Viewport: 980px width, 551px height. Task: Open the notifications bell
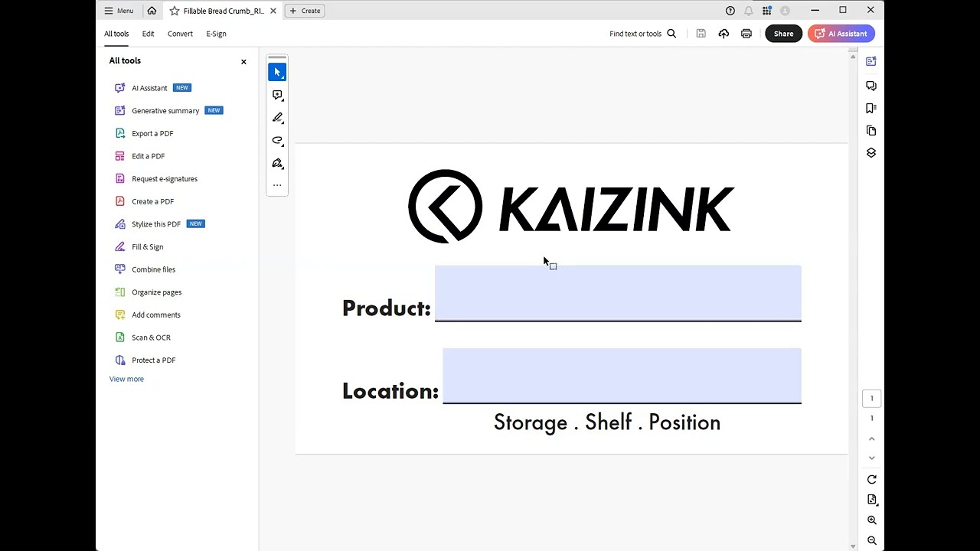tap(748, 11)
